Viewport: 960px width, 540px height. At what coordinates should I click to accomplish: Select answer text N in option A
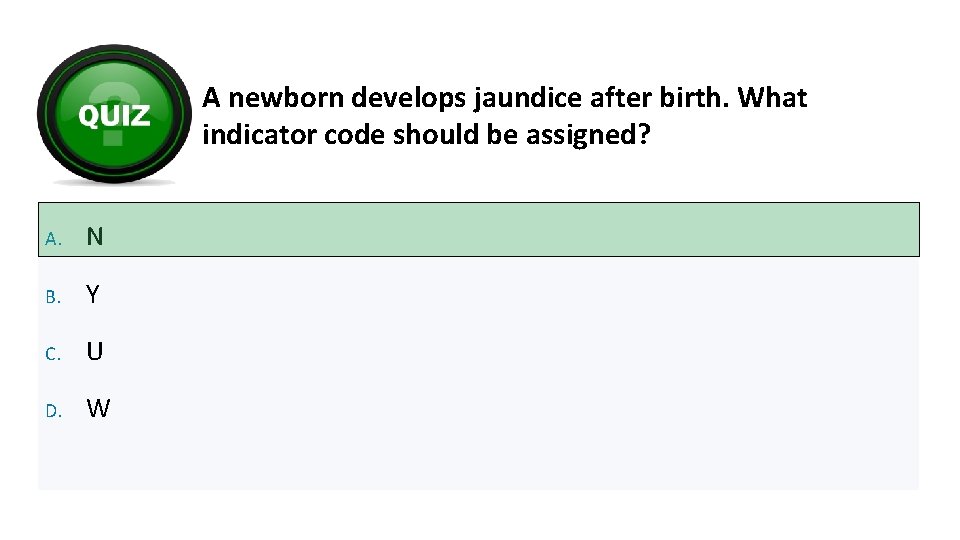(95, 237)
